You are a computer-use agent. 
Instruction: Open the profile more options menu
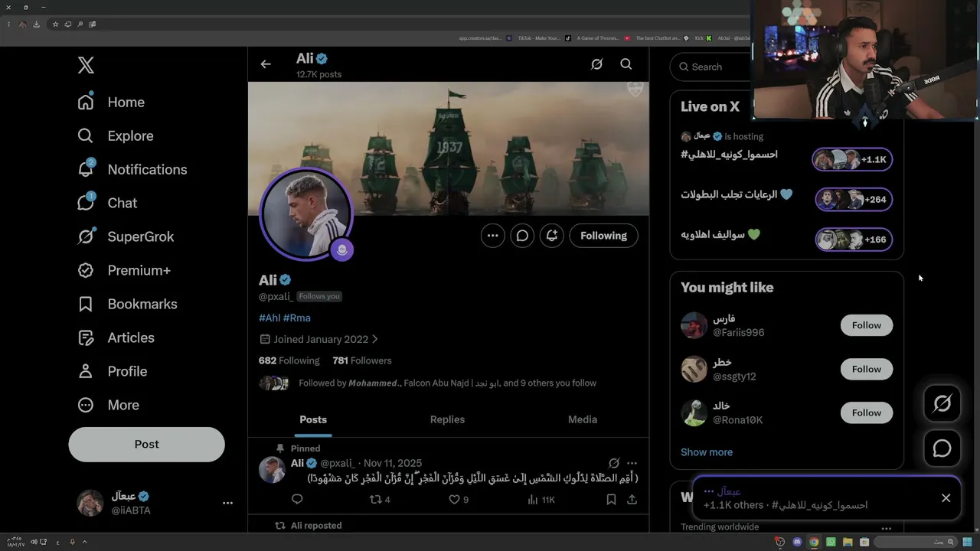pos(493,236)
